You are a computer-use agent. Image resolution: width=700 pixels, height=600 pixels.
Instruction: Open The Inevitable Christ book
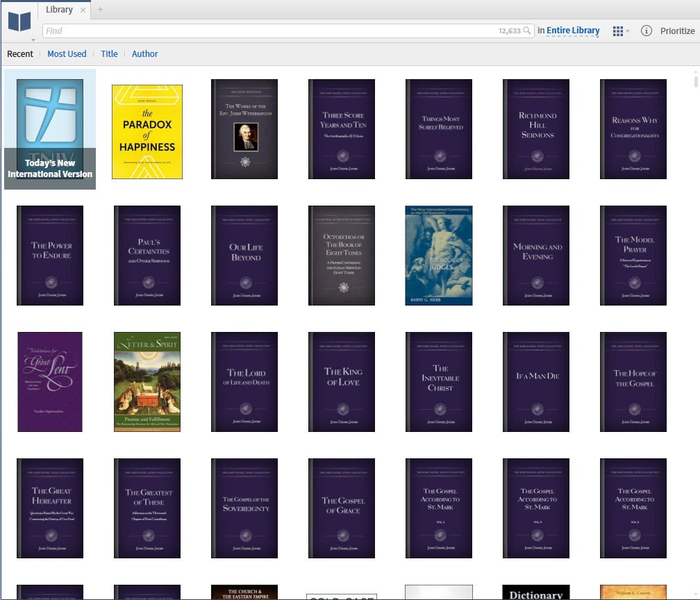pyautogui.click(x=439, y=382)
